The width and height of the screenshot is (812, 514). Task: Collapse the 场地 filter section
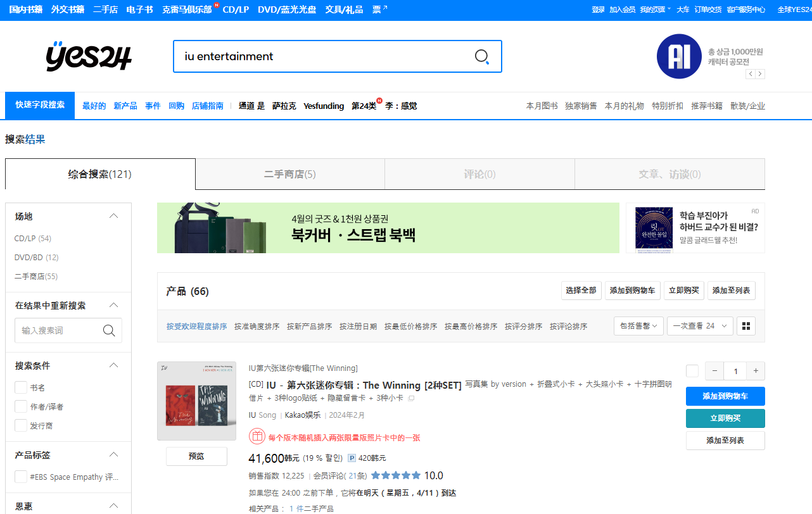click(114, 216)
